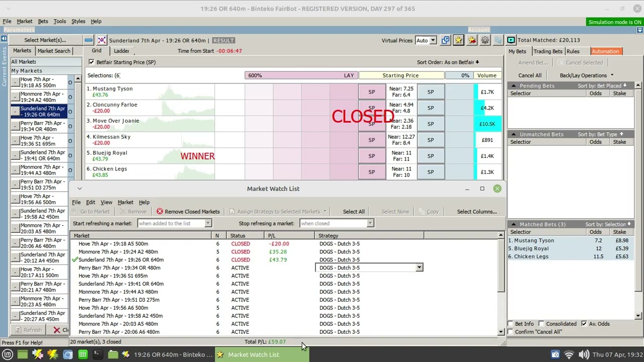The height and width of the screenshot is (362, 644).
Task: Click the blue minus icon beside Select Market(s)
Action: pos(89,40)
